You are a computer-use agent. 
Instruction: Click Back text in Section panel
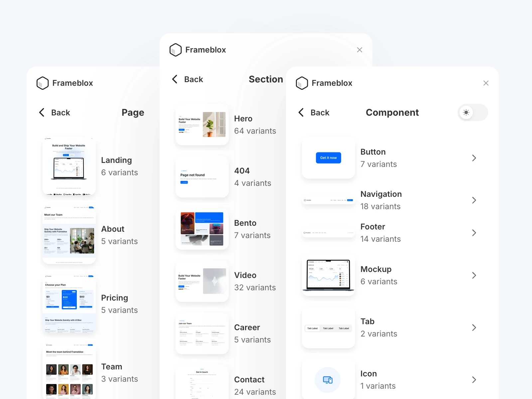point(194,79)
